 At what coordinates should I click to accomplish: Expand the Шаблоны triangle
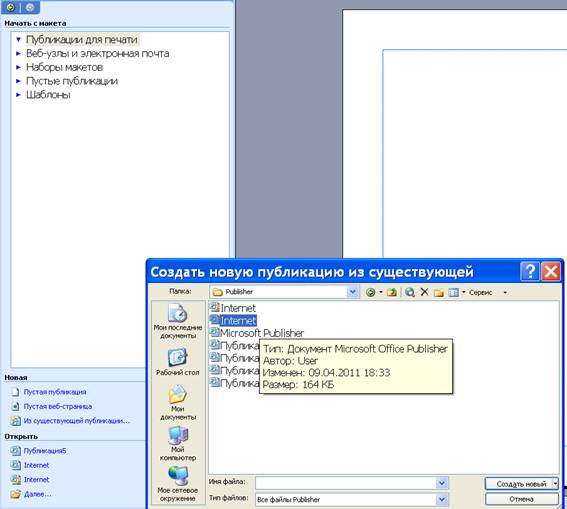coord(18,95)
